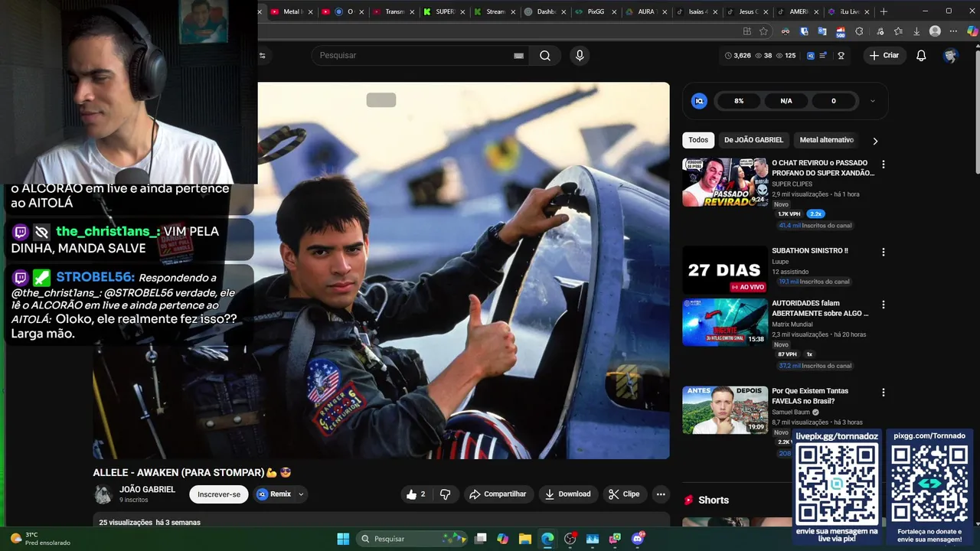This screenshot has height=551, width=980.
Task: Click the 8% score pill in vidIQ
Action: pyautogui.click(x=739, y=101)
